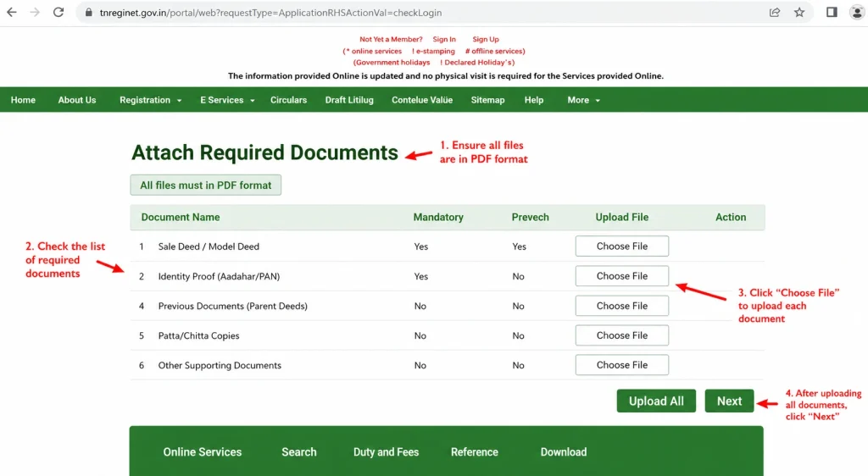Open the Online Services footer tab
868x476 pixels.
(202, 451)
